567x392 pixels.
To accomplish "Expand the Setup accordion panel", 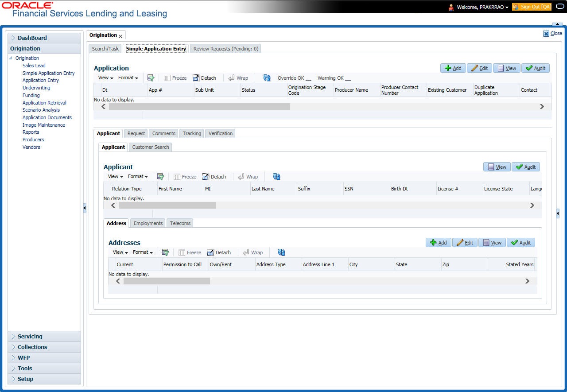I will click(44, 379).
